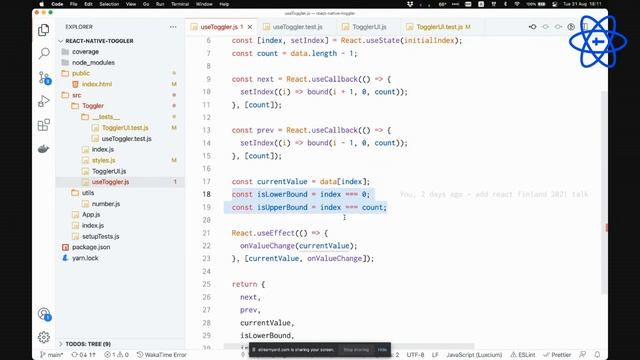Go to next change arrow icon

558,27
